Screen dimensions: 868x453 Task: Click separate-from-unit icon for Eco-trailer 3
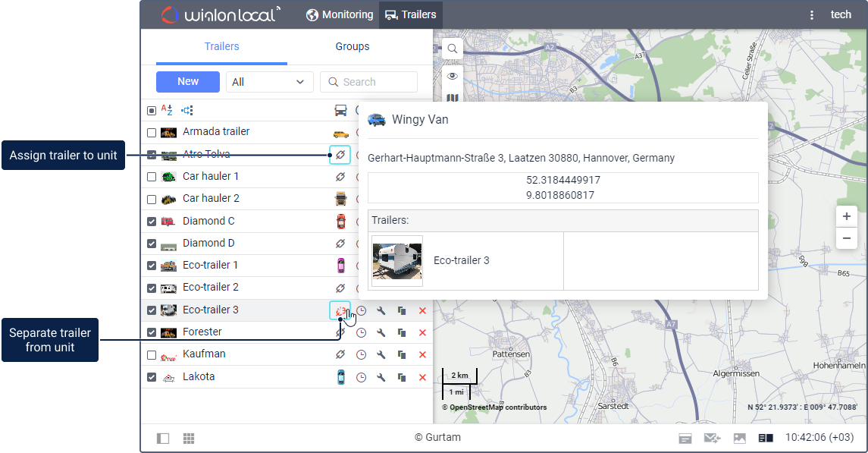click(x=340, y=310)
